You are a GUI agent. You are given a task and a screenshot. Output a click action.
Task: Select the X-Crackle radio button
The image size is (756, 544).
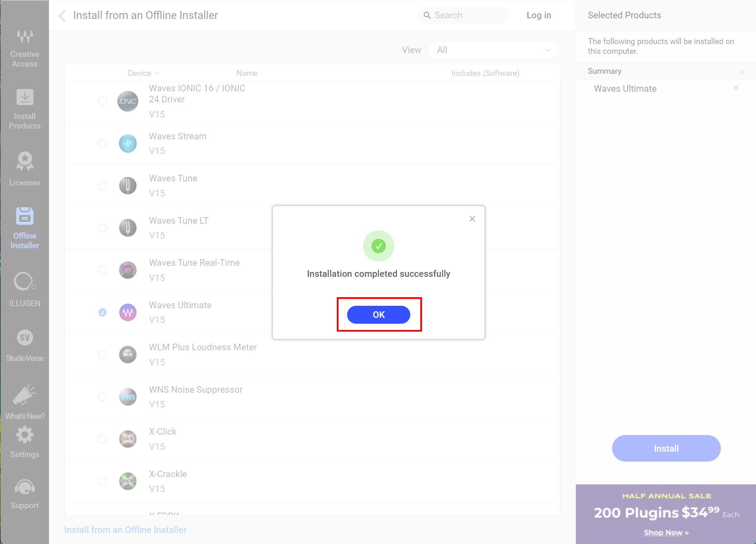pyautogui.click(x=102, y=481)
